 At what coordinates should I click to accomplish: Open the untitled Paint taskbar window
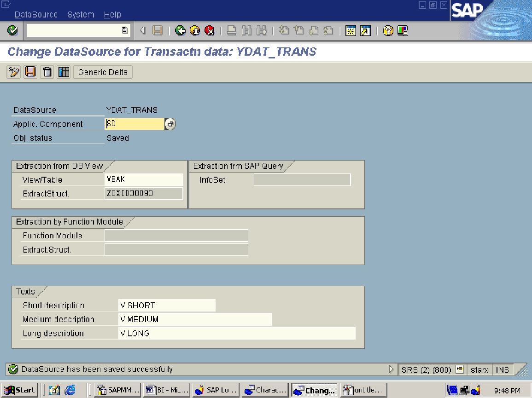point(363,390)
